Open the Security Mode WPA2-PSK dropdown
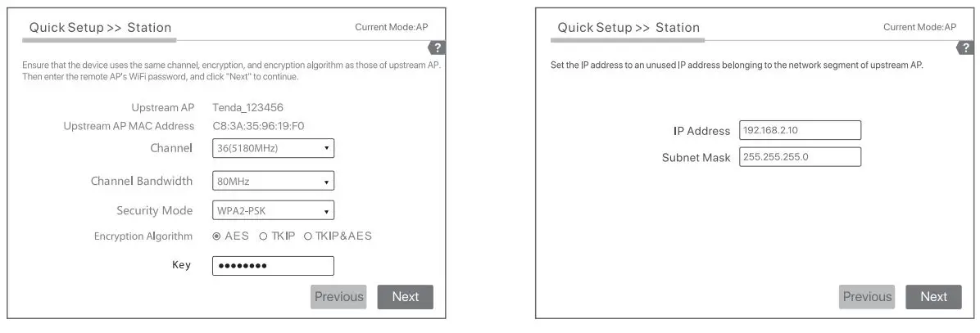This screenshot has width=980, height=333. click(273, 210)
